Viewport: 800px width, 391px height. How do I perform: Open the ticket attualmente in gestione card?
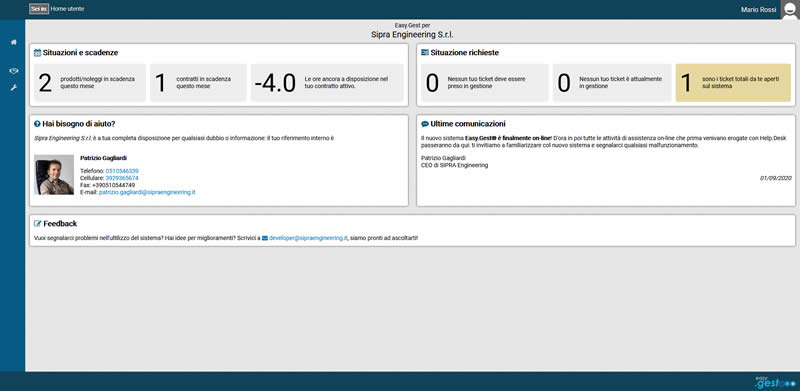point(612,83)
